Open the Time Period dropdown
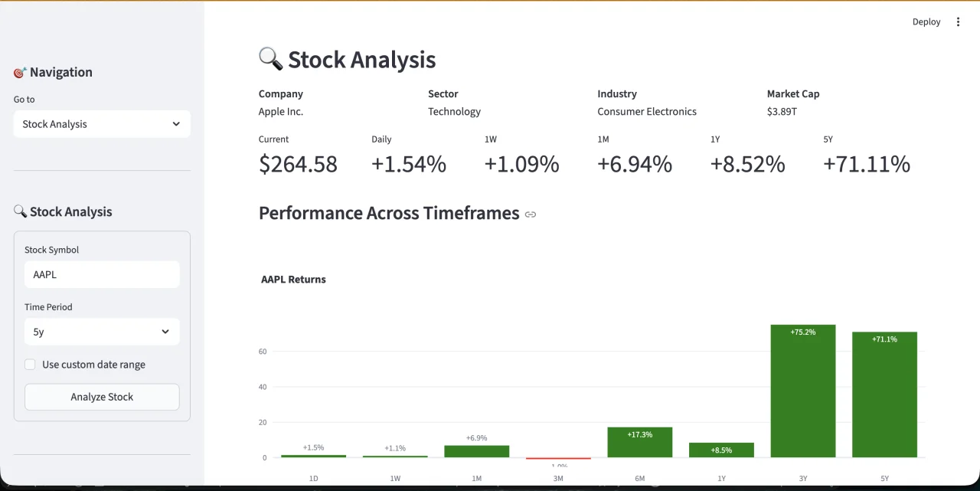The height and width of the screenshot is (491, 980). click(102, 332)
